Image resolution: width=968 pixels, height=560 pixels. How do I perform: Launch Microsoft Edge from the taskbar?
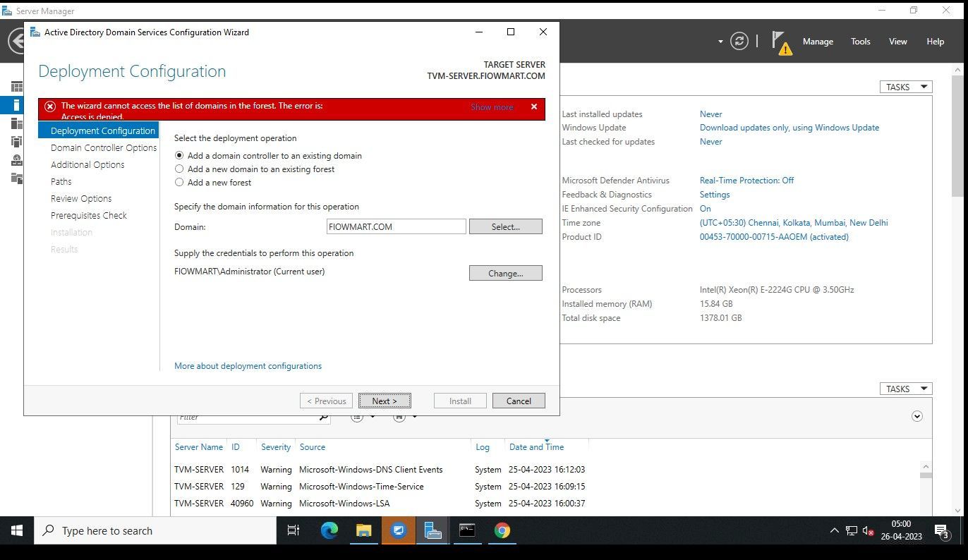pos(329,530)
